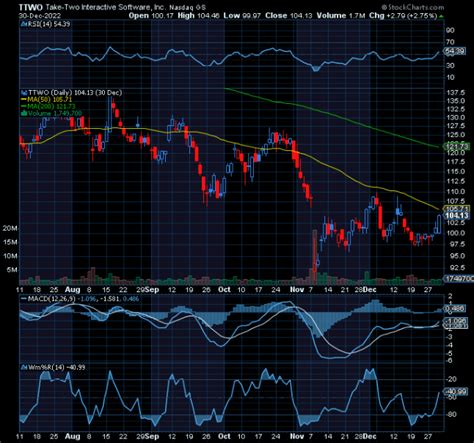
Task: Click the 1749700 volume tag on the right axis
Action: coord(458,278)
